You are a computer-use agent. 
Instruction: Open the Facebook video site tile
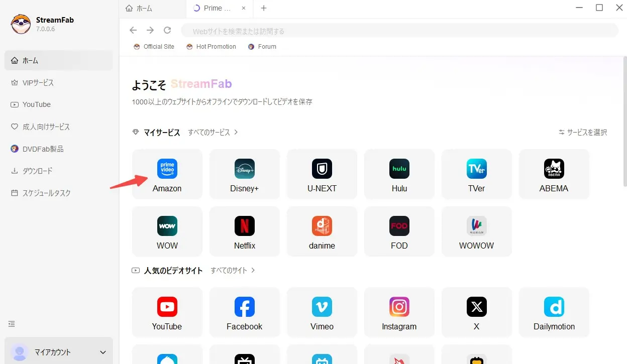pyautogui.click(x=245, y=312)
